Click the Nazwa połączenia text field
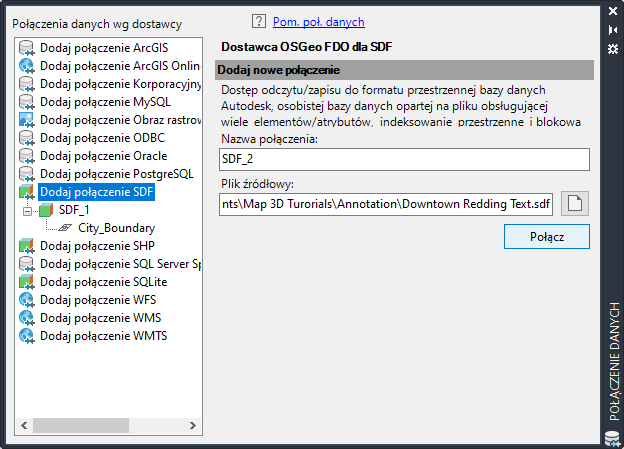Screen dimensions: 624x449 [404, 160]
